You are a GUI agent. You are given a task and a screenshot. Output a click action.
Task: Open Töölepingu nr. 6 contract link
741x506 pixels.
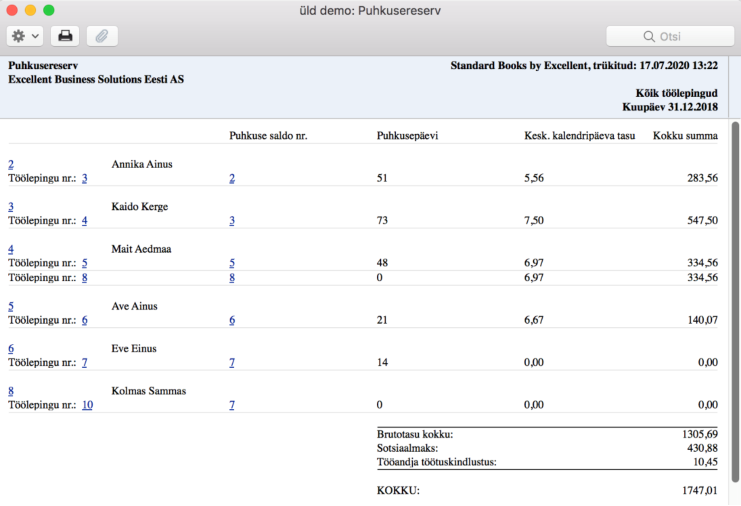click(x=85, y=320)
